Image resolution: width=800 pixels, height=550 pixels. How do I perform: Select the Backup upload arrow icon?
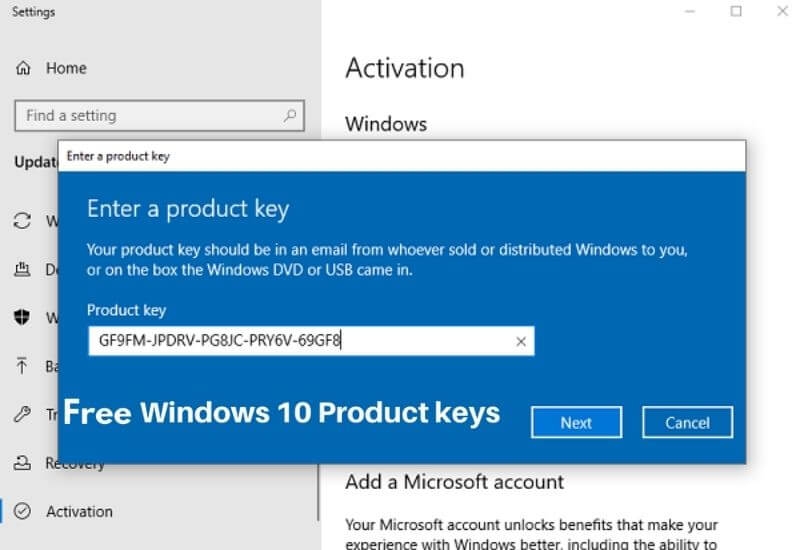[22, 366]
